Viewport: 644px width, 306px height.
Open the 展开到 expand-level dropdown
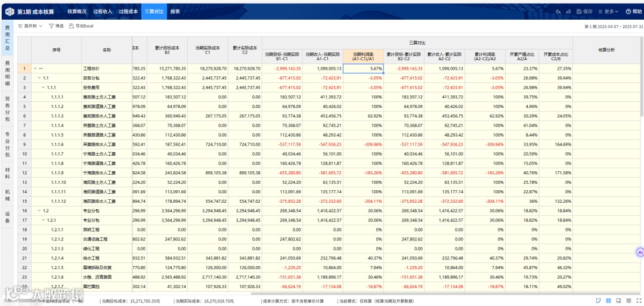point(30,26)
